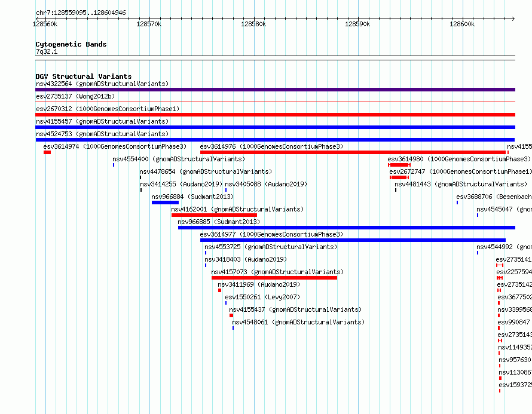Click the esv2735141 variant label

[x=513, y=259]
